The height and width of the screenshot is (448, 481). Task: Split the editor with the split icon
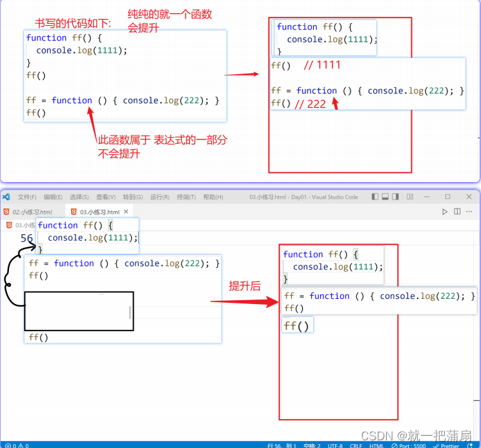click(x=457, y=211)
